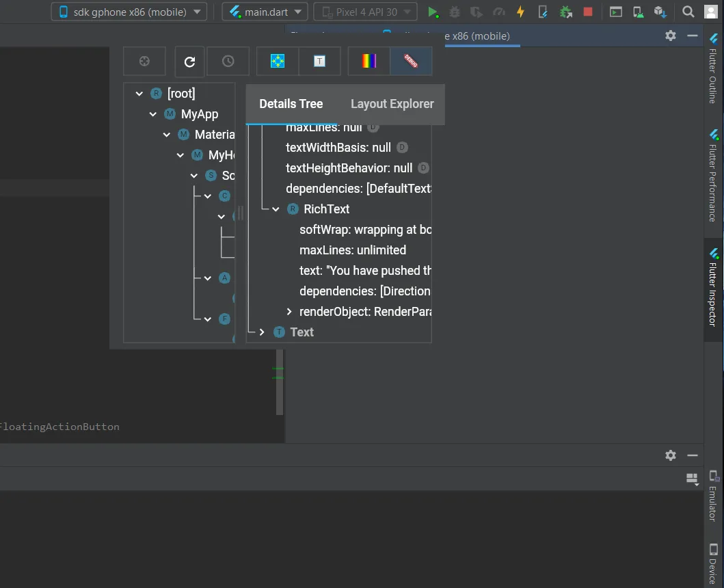The height and width of the screenshot is (588, 724).
Task: Enable Select Widget Mode crosshair button
Action: pos(144,62)
